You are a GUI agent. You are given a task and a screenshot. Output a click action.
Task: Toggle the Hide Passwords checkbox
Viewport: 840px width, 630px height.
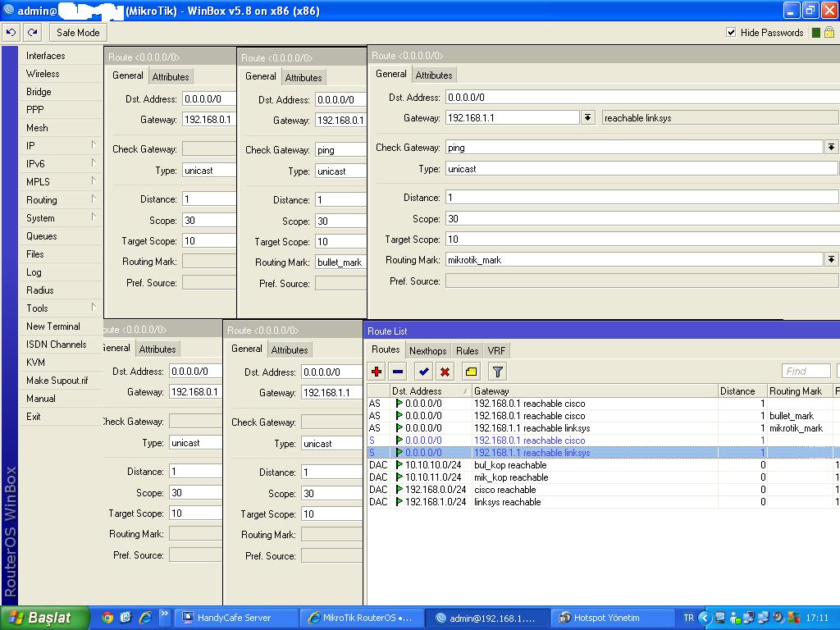731,33
